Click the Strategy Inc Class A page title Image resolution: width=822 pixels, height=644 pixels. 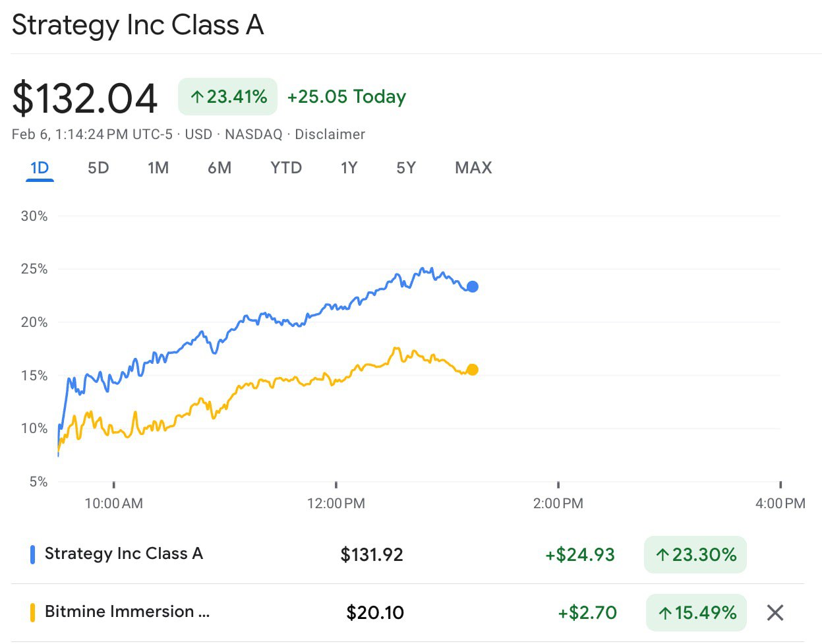[x=138, y=25]
